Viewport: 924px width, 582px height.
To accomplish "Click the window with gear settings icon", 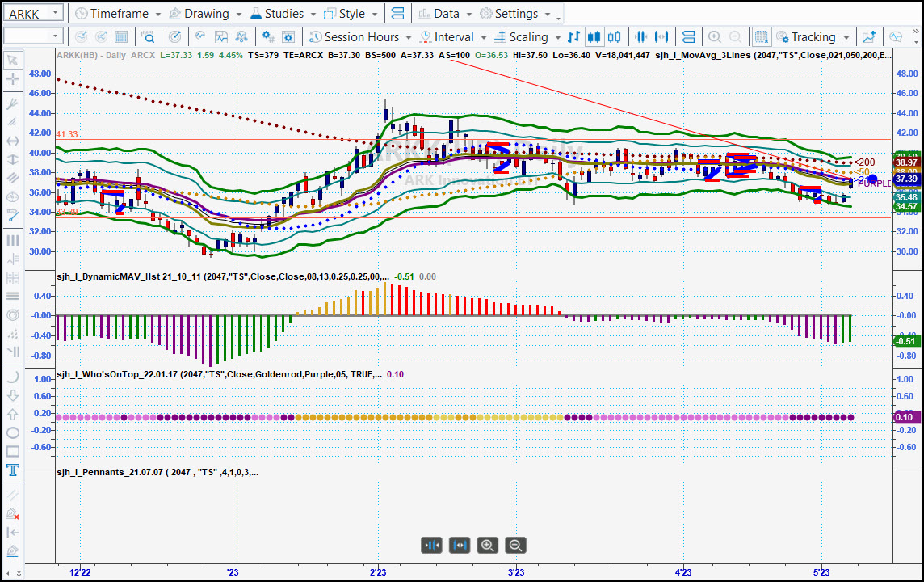I will (288, 36).
